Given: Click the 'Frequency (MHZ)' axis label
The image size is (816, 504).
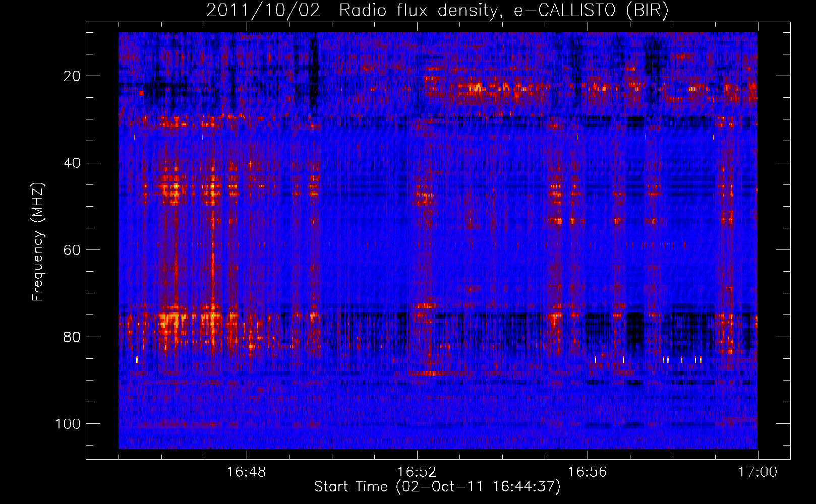Looking at the screenshot, I should point(38,241).
